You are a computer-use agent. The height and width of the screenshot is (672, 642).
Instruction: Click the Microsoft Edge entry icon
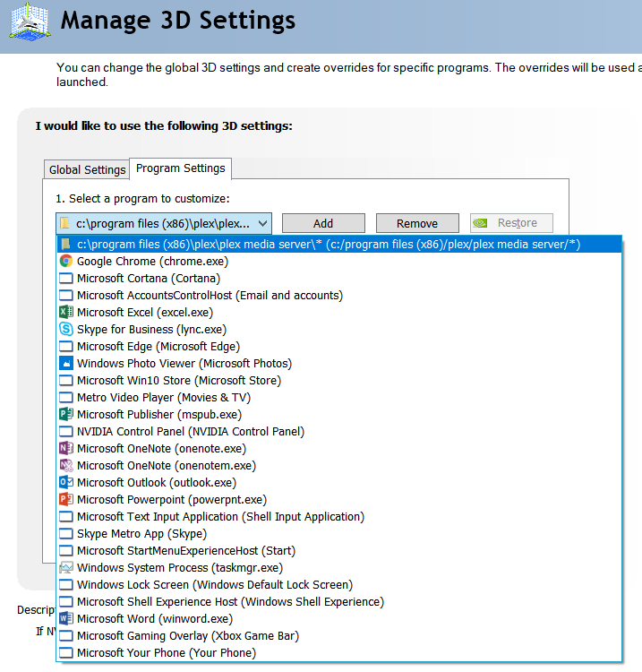coord(66,346)
